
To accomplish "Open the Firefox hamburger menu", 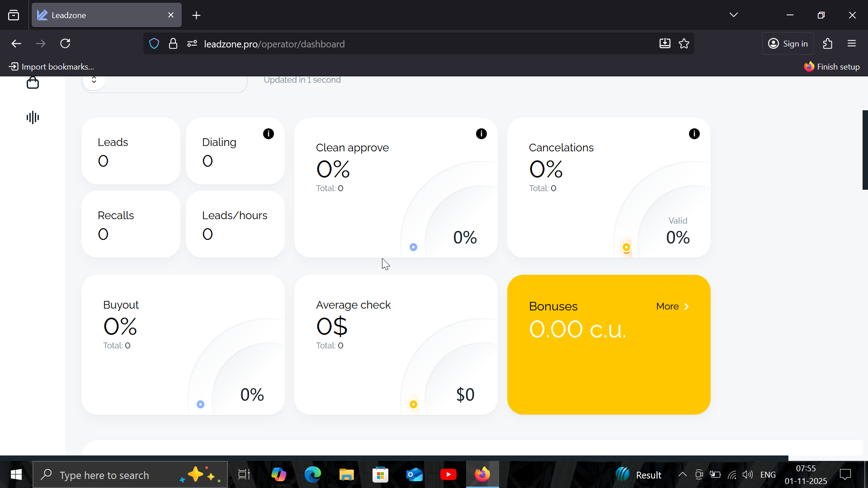I will click(852, 44).
